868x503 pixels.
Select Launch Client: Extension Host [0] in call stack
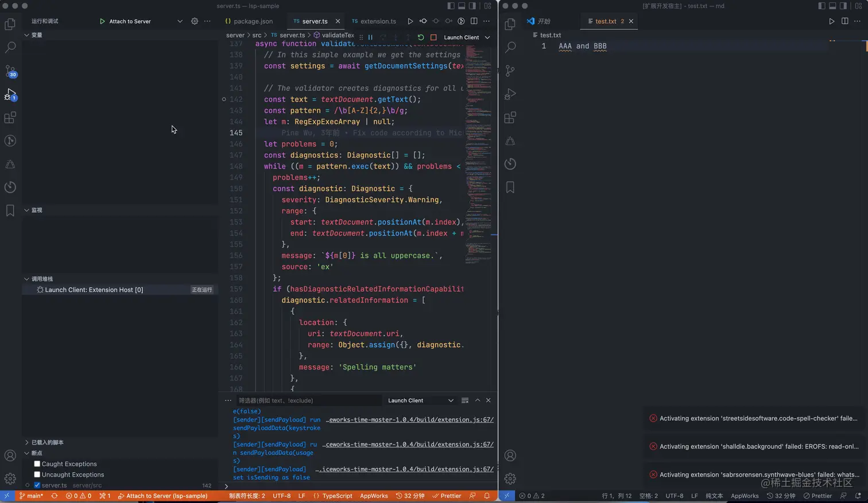coord(120,290)
